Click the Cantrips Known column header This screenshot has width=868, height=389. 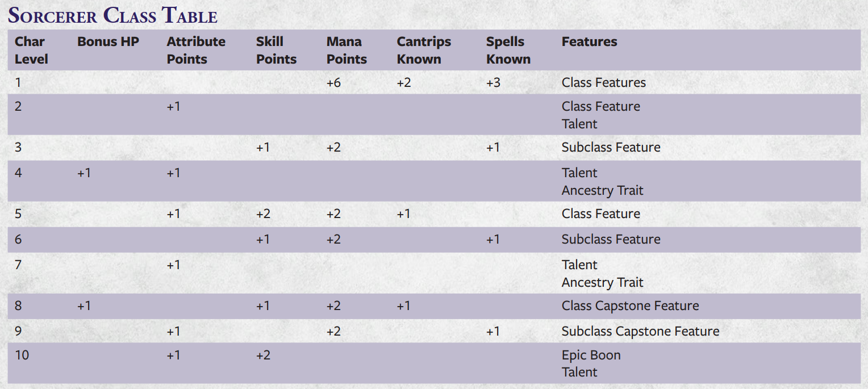(x=424, y=50)
